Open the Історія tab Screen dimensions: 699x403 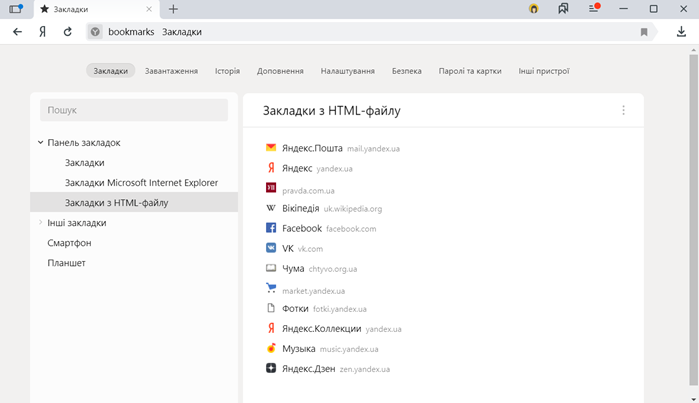[x=227, y=71]
